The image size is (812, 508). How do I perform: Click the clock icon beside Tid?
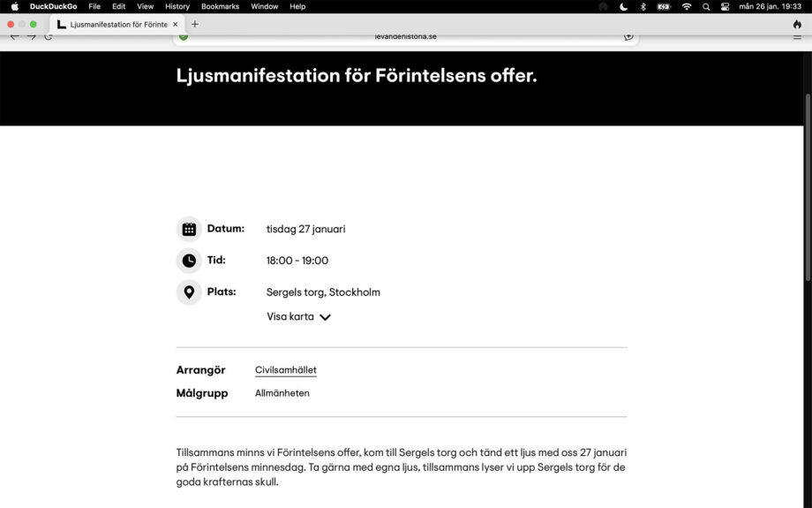[189, 261]
